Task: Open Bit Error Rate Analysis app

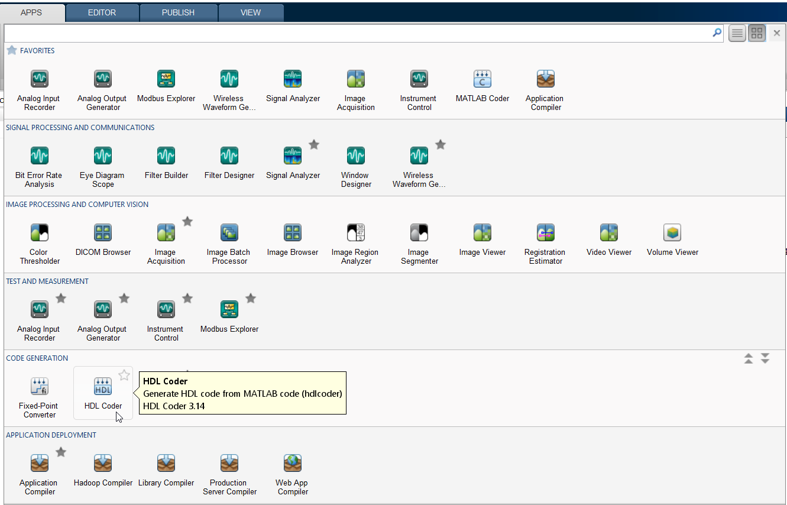Action: 39,167
